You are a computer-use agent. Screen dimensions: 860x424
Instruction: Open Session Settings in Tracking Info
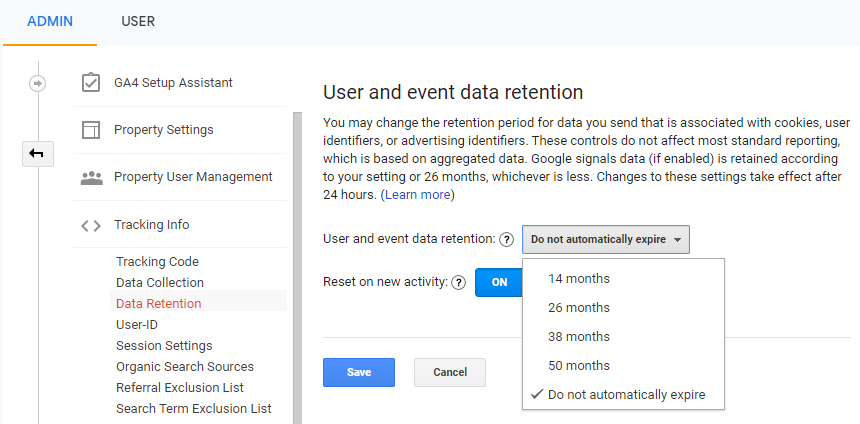pyautogui.click(x=164, y=346)
